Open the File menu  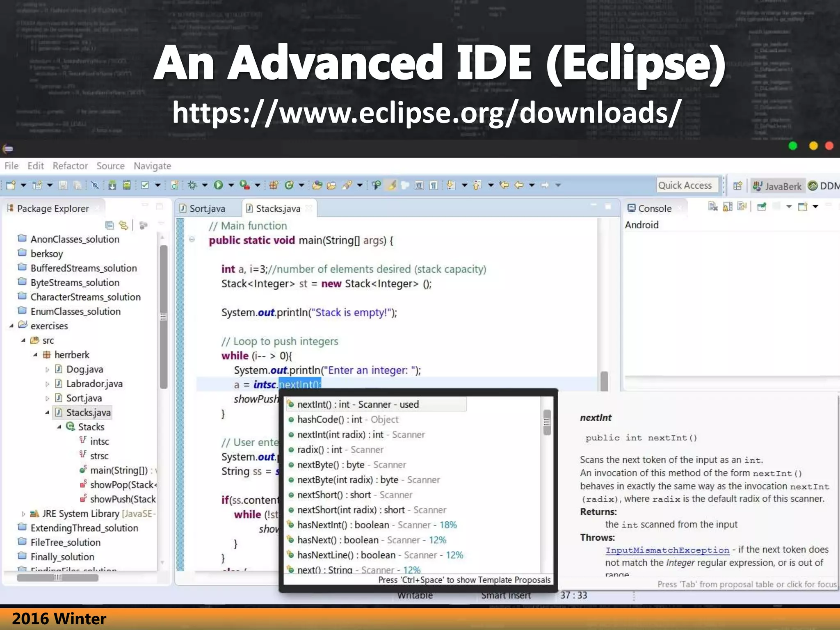tap(11, 166)
